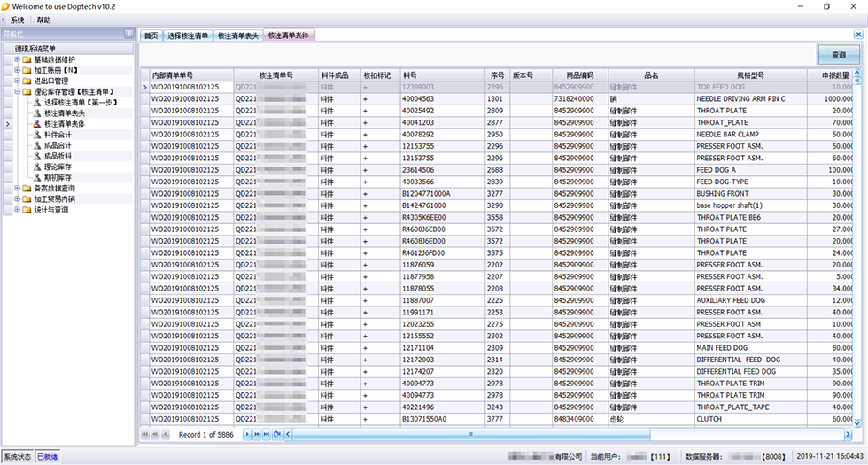The image size is (868, 465).
Task: Open 核注清单表头 in the sidebar tree
Action: point(64,113)
